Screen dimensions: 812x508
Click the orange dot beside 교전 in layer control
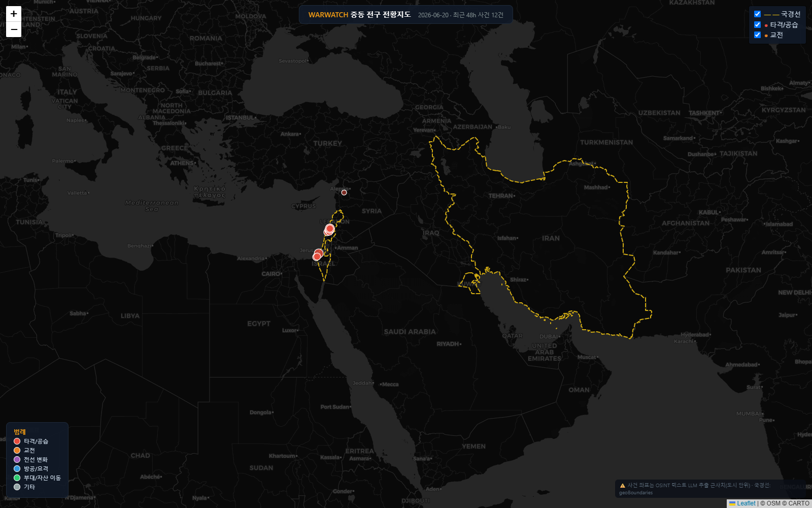tap(766, 36)
